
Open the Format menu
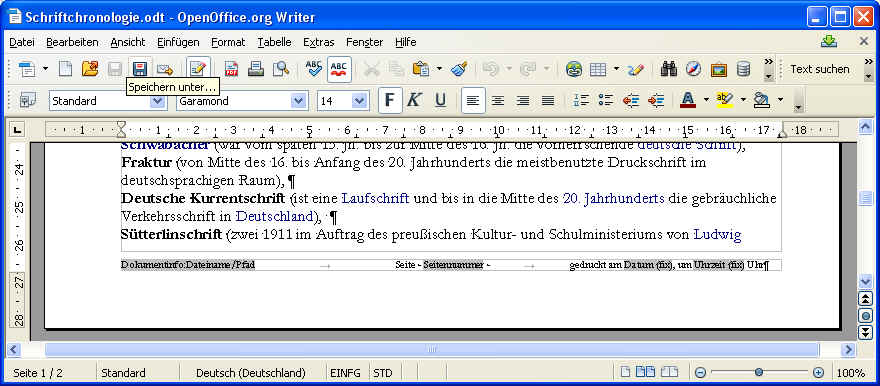(x=228, y=42)
